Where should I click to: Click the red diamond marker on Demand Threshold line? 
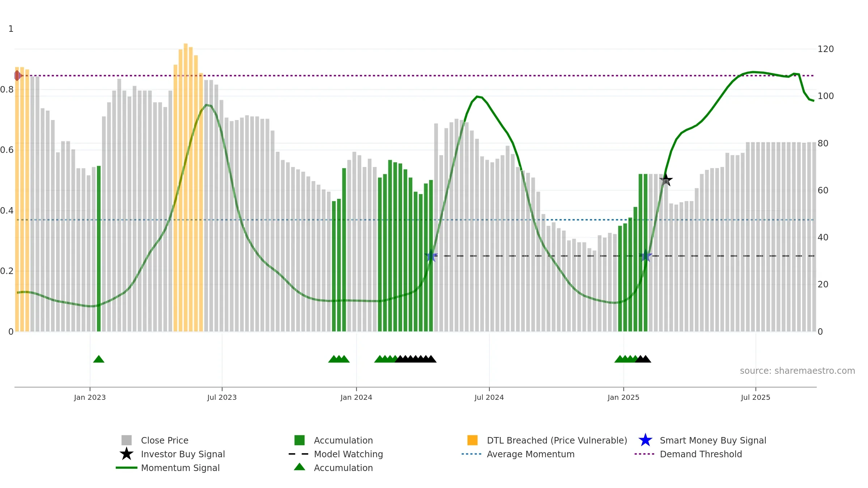coord(17,76)
